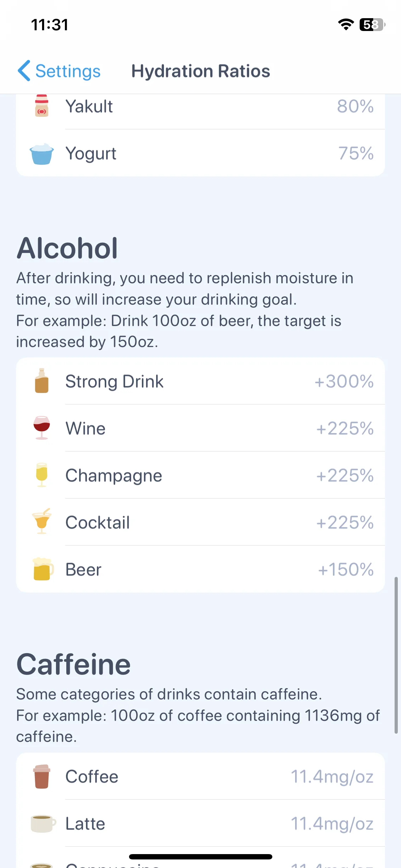Screen dimensions: 401x868
Task: Tap the Strong Drink bottle icon
Action: 42,381
